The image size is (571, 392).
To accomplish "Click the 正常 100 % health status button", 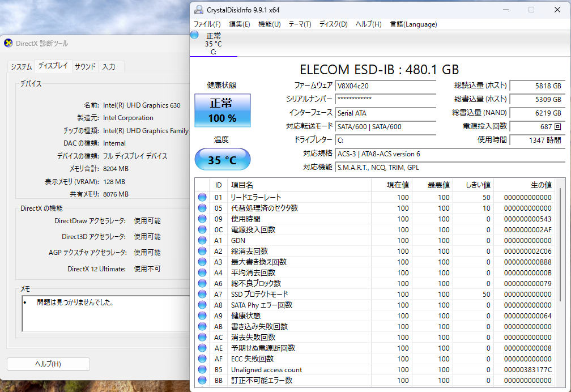I will 223,110.
